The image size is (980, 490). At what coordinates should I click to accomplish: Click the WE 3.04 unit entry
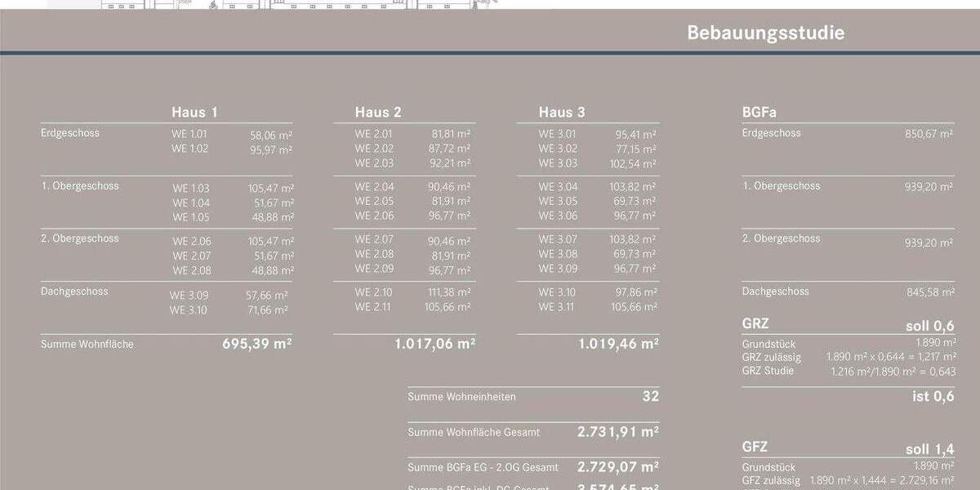pos(558,187)
